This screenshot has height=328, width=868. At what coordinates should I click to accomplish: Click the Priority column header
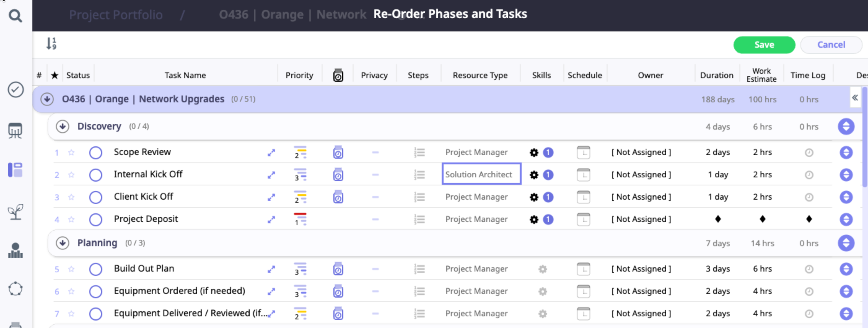pos(299,75)
